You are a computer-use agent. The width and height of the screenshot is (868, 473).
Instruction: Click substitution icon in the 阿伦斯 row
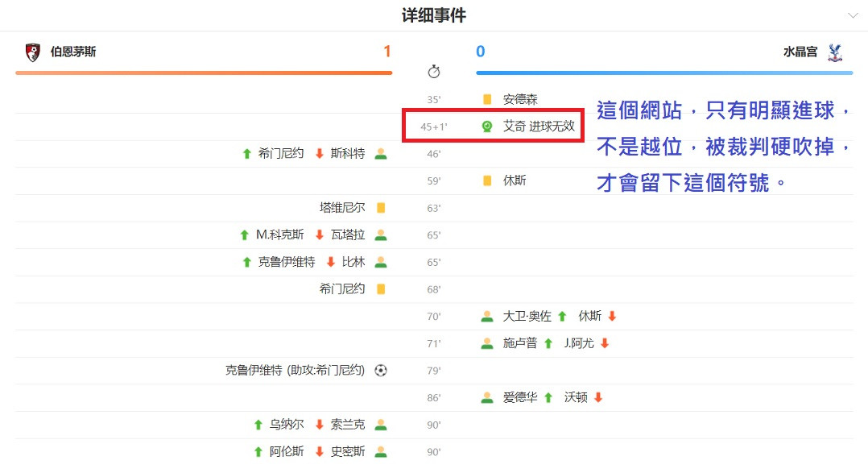381,452
